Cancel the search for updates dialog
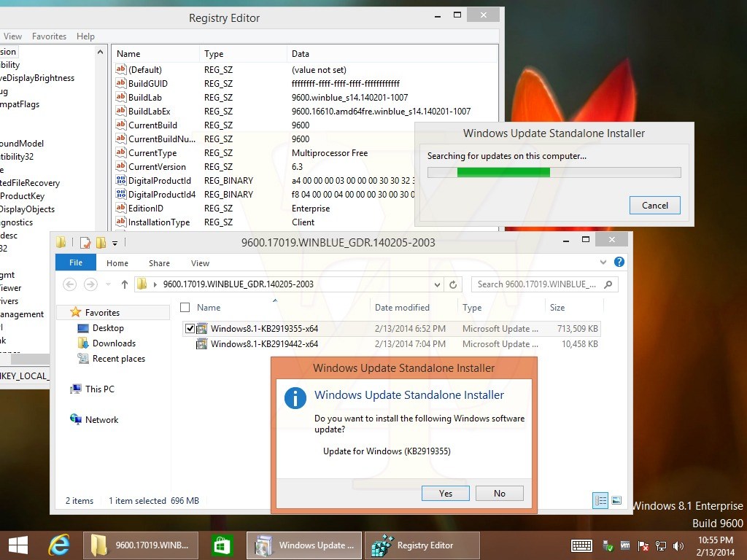Image resolution: width=747 pixels, height=560 pixels. coord(654,205)
